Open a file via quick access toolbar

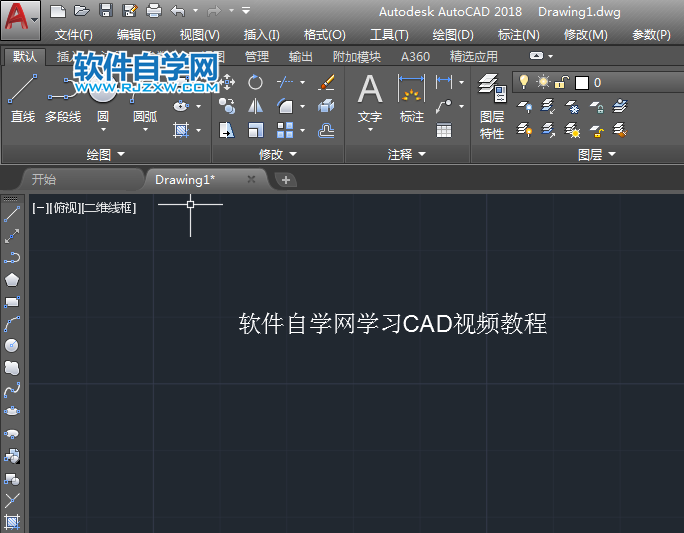(82, 10)
